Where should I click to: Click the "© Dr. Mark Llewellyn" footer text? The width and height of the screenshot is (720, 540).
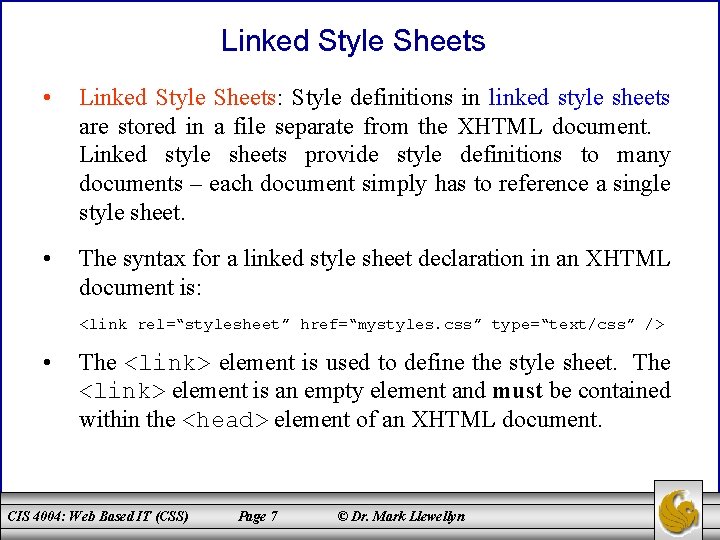[x=401, y=516]
